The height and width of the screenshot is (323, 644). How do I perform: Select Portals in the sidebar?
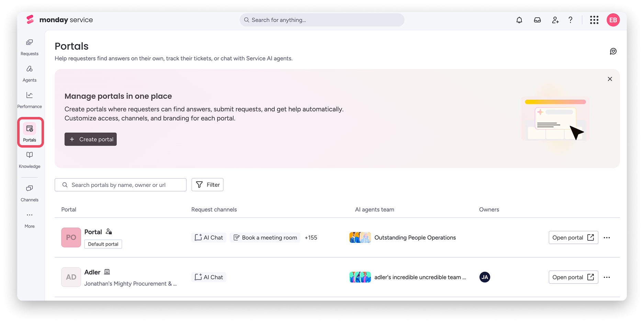tap(30, 132)
